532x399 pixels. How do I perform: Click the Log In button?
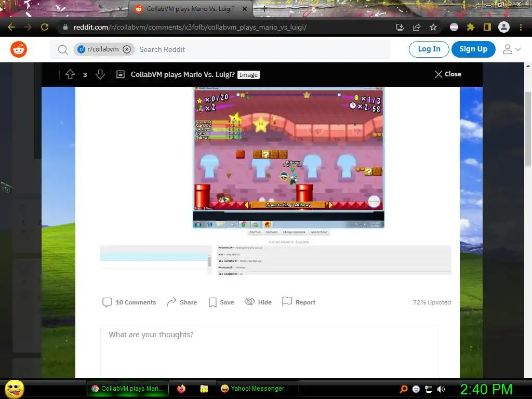click(429, 49)
